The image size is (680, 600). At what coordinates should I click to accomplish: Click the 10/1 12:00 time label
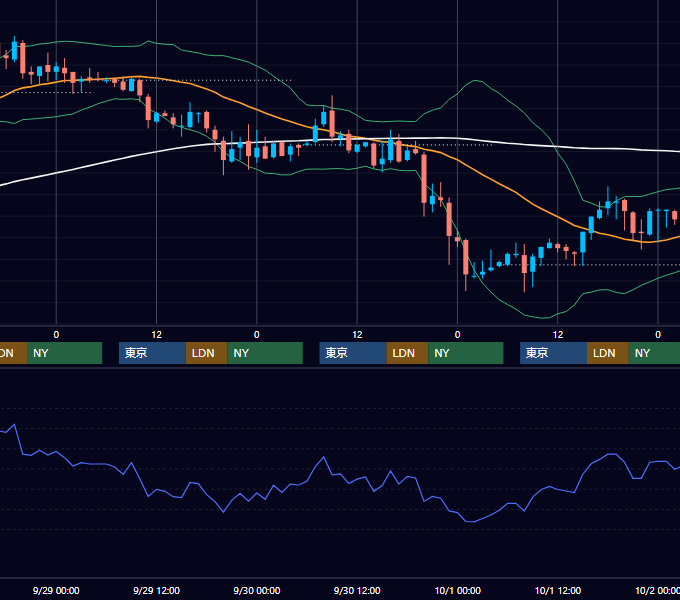[558, 590]
